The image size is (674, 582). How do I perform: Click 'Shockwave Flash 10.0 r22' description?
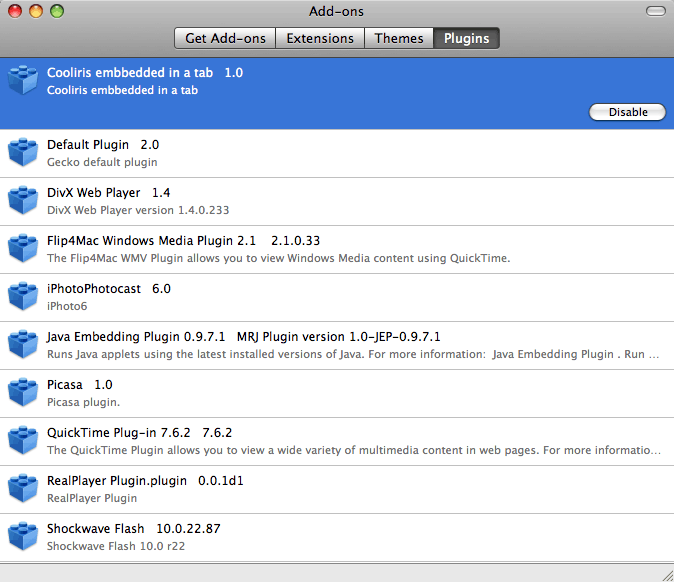pos(116,546)
